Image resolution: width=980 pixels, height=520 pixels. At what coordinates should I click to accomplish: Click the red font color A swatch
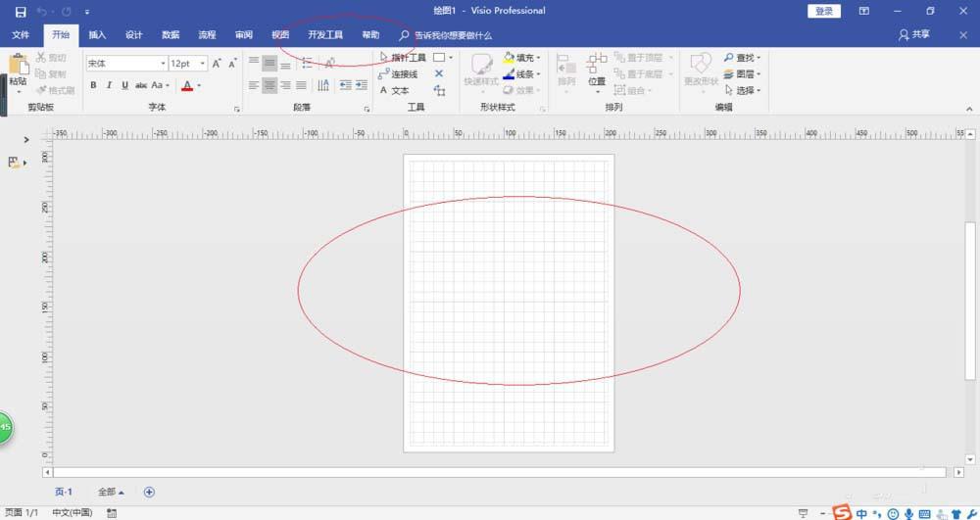coord(187,86)
